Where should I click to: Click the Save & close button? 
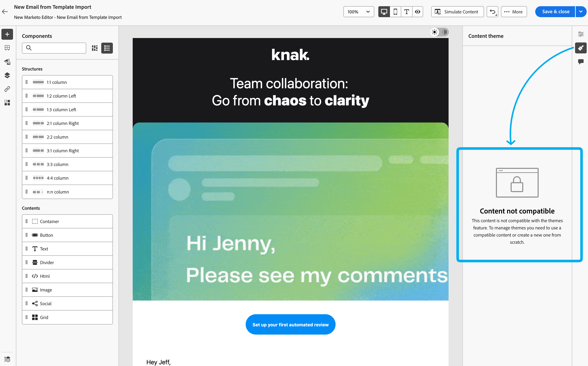click(555, 12)
